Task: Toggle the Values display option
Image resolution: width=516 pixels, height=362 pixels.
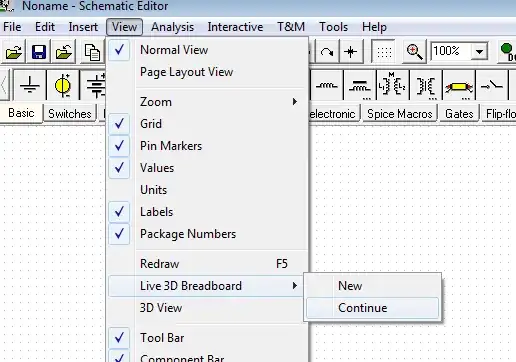Action: [207, 168]
